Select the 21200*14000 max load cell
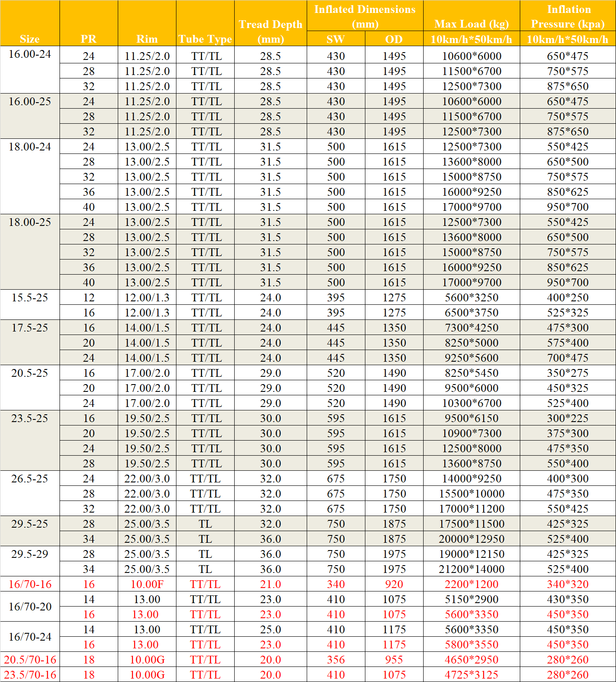 coord(471,569)
